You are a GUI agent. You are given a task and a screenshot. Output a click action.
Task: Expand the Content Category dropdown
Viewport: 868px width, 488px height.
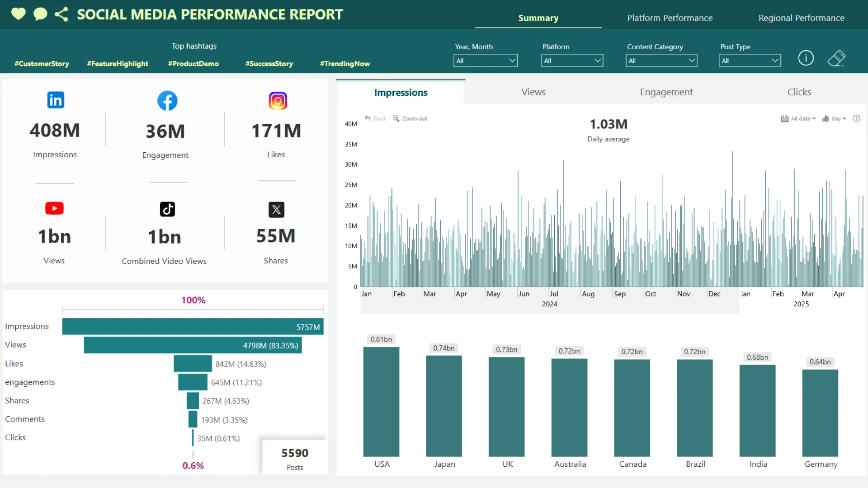pyautogui.click(x=661, y=61)
